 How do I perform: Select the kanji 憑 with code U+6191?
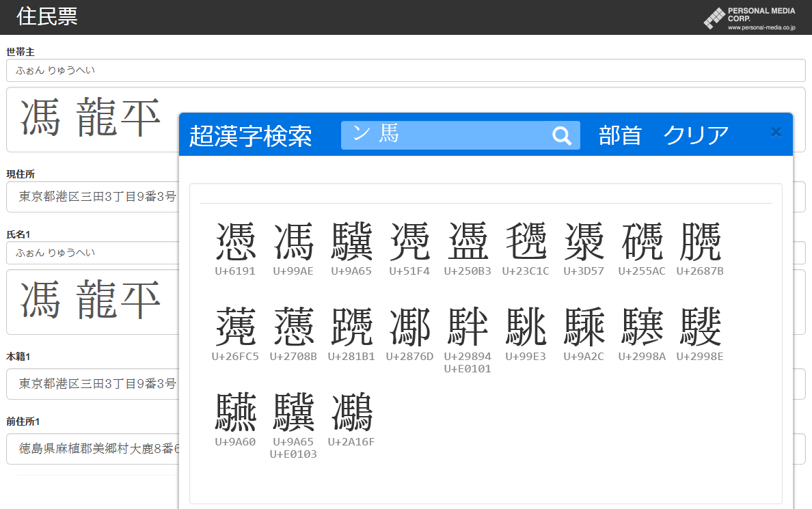(x=235, y=239)
